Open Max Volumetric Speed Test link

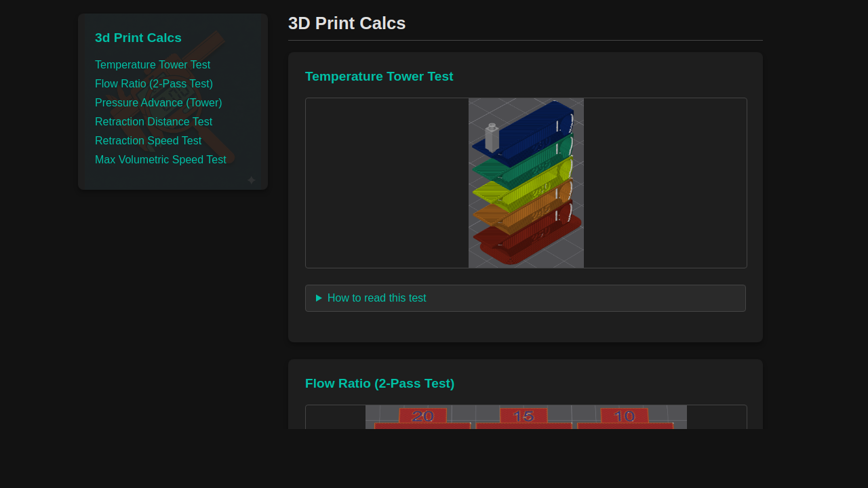coord(161,160)
